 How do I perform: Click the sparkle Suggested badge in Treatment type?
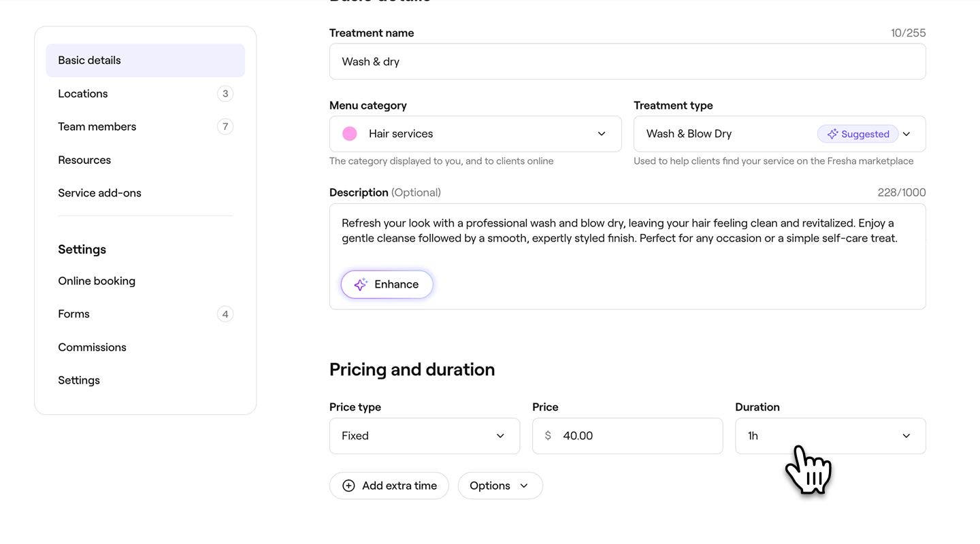click(857, 134)
